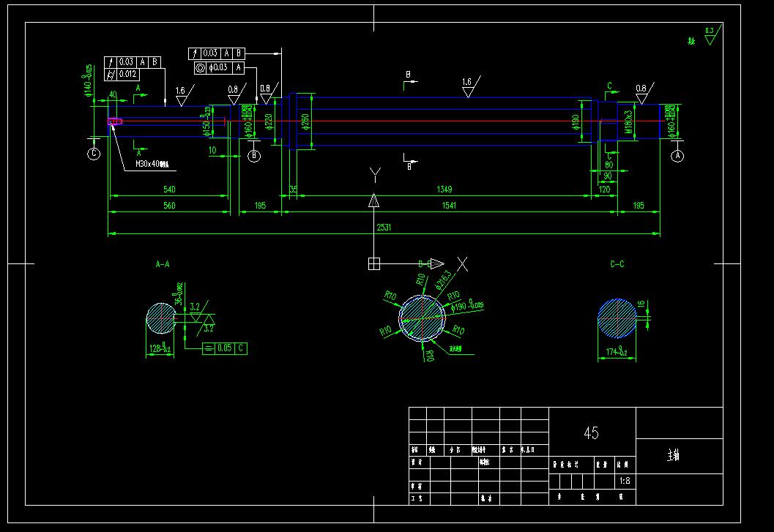Select the M30x40 leader note
The image size is (774, 532).
click(x=152, y=164)
